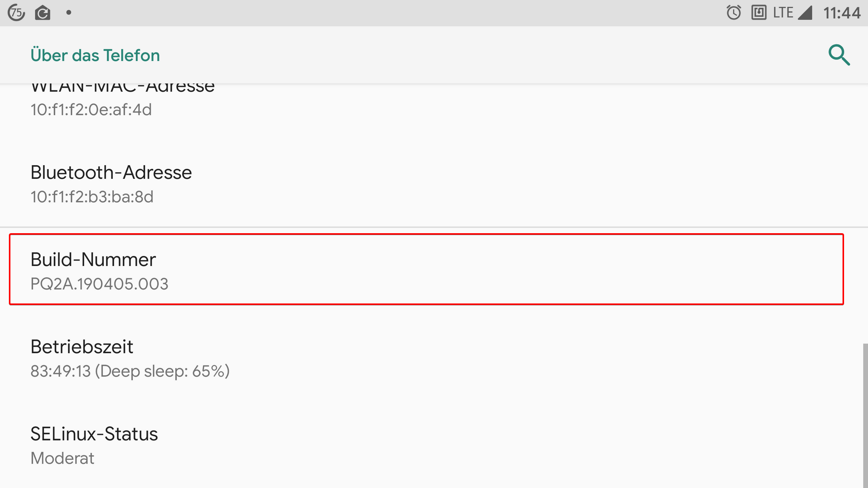This screenshot has height=488, width=868.
Task: Tap the Moderat status value
Action: [x=62, y=458]
